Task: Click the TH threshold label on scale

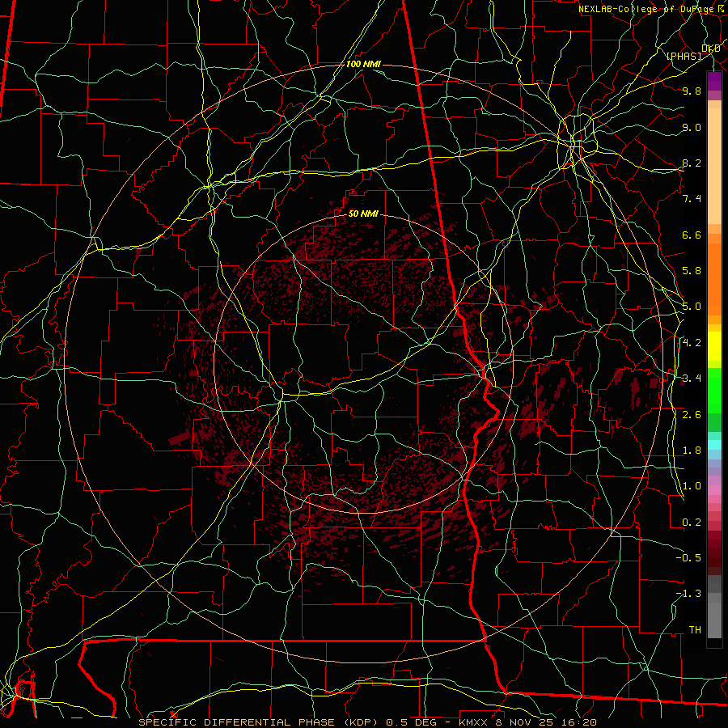Action: [x=695, y=630]
